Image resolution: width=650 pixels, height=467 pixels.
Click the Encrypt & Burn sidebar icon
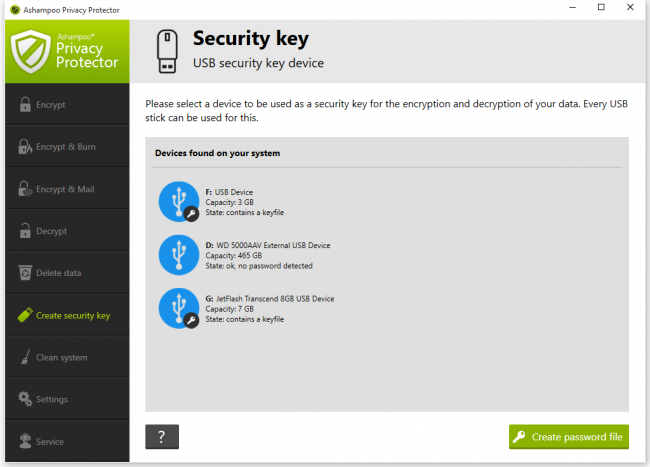24,147
